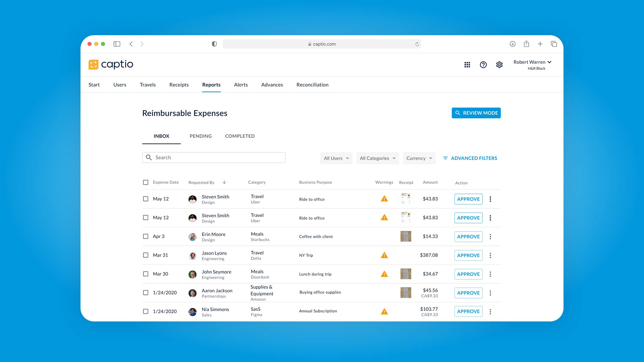Approve John Seymore's $34.67 expense
Screen dimensions: 644x362
tap(468, 274)
